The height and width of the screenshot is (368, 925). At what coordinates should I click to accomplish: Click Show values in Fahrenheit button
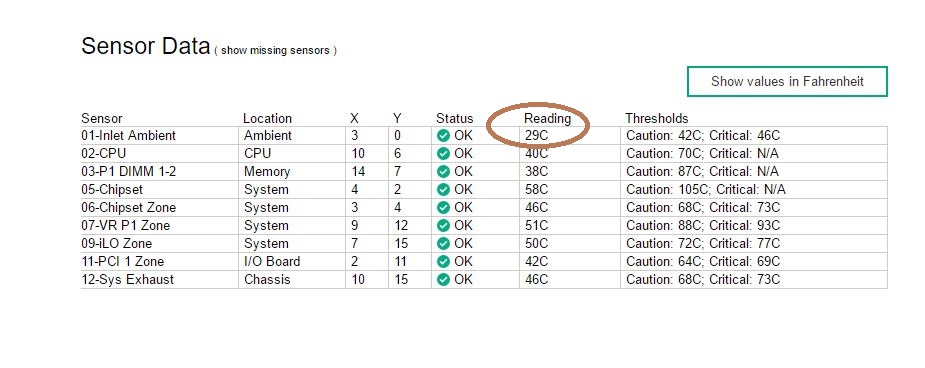point(787,81)
